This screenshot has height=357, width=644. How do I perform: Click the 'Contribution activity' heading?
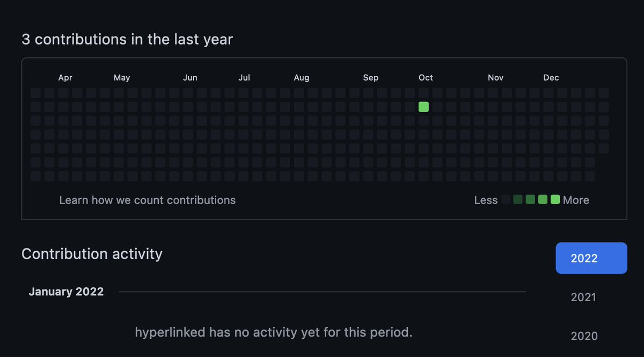[92, 253]
